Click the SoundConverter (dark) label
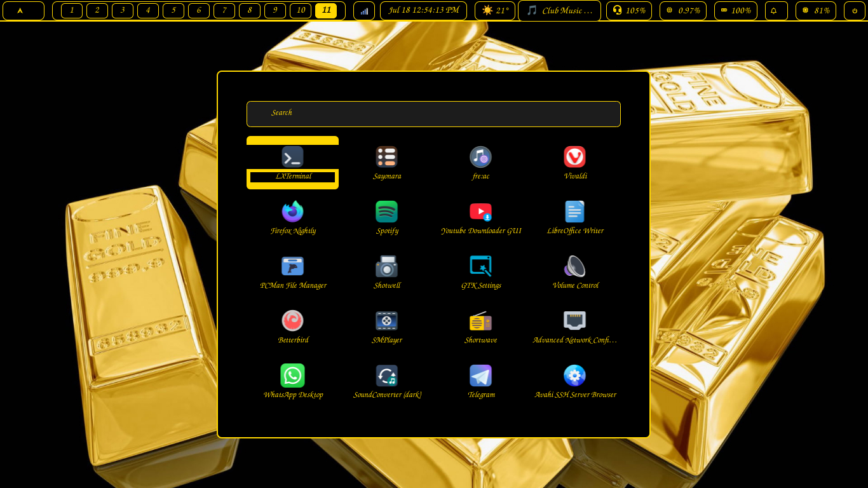This screenshot has height=488, width=868. click(x=387, y=395)
